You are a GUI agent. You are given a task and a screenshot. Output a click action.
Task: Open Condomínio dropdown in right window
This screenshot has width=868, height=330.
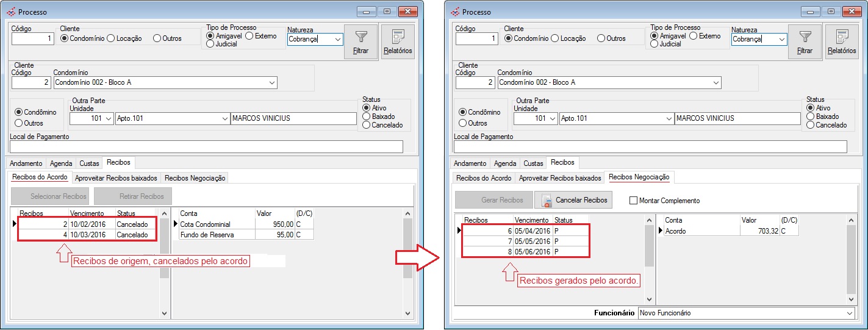coord(716,82)
